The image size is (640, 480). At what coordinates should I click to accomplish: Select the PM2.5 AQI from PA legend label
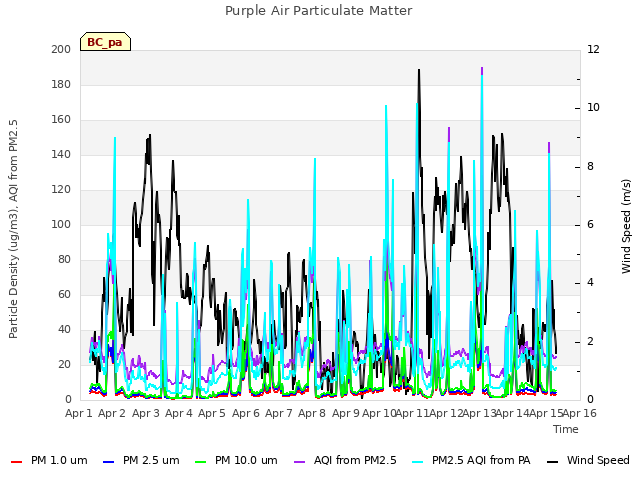click(481, 460)
